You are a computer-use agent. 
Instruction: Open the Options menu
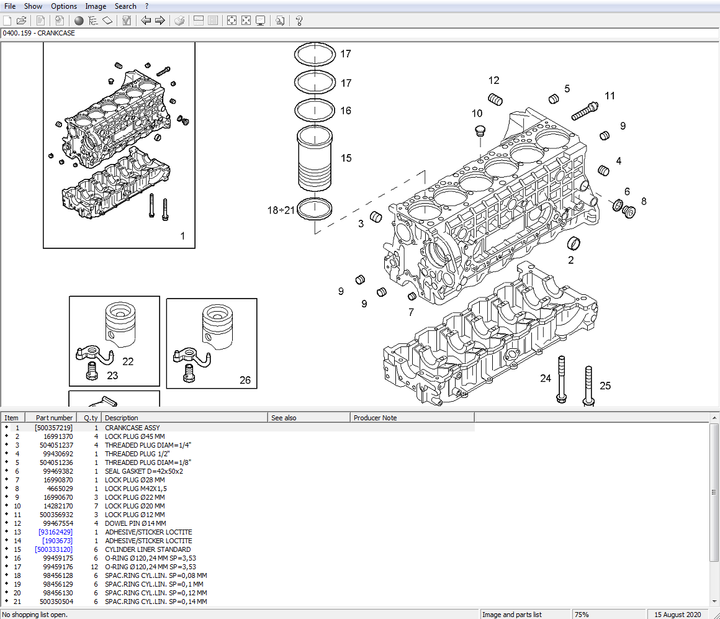[x=64, y=6]
